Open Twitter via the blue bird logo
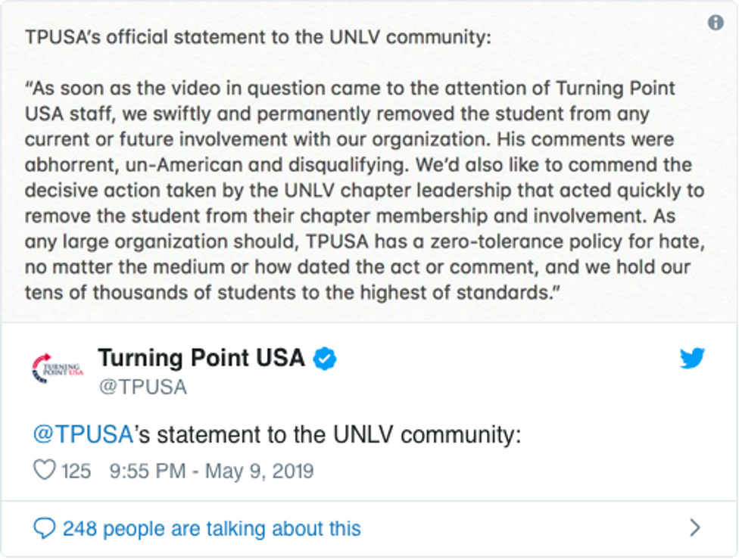 coord(692,357)
